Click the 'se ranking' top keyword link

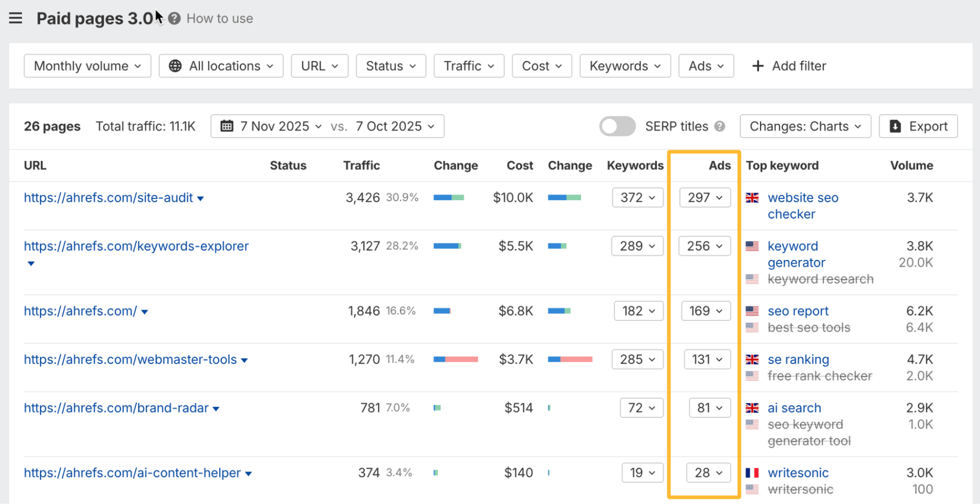coord(798,360)
